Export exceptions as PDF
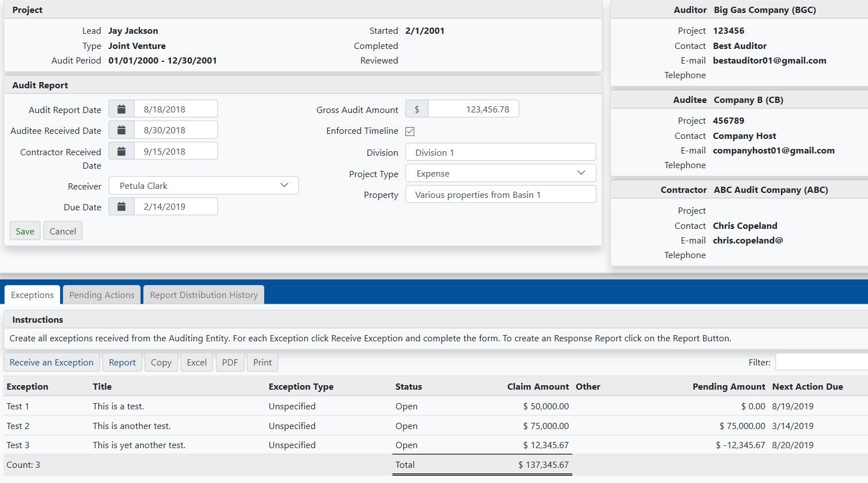 pos(230,362)
